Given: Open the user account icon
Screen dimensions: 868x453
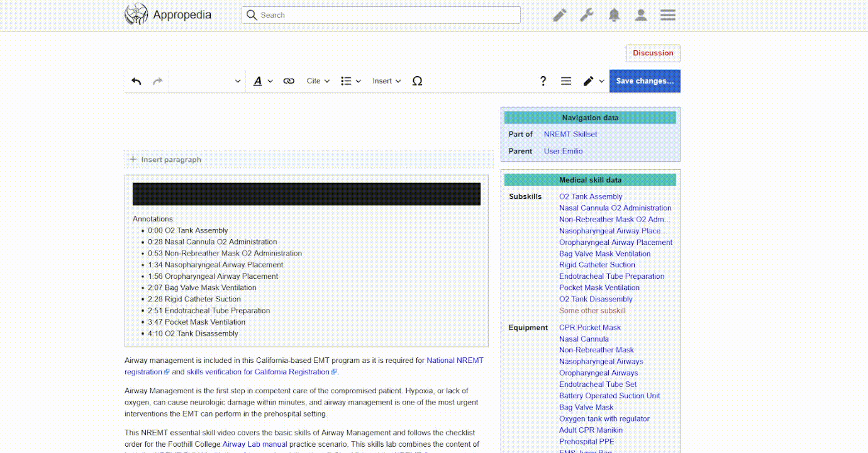Looking at the screenshot, I should click(x=641, y=15).
